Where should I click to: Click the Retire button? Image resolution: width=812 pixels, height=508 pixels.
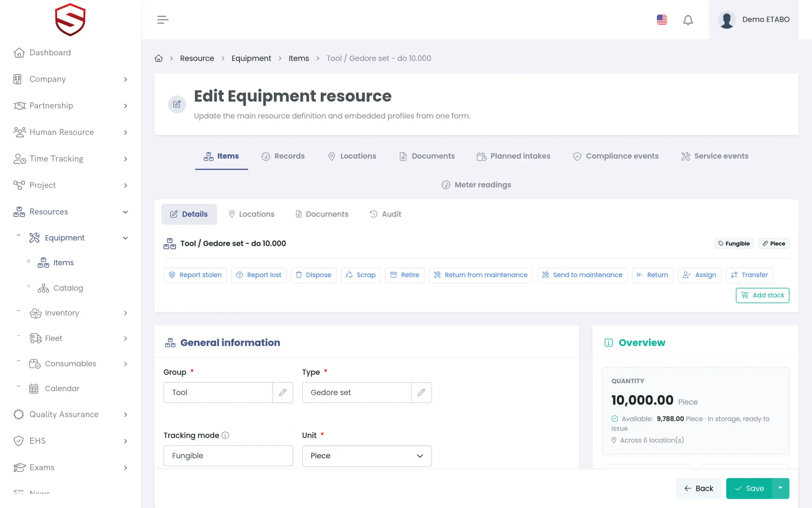[404, 275]
